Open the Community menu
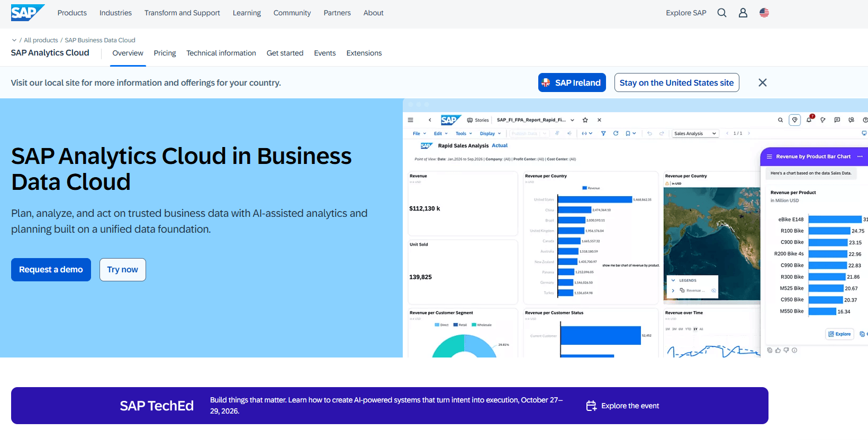 292,13
